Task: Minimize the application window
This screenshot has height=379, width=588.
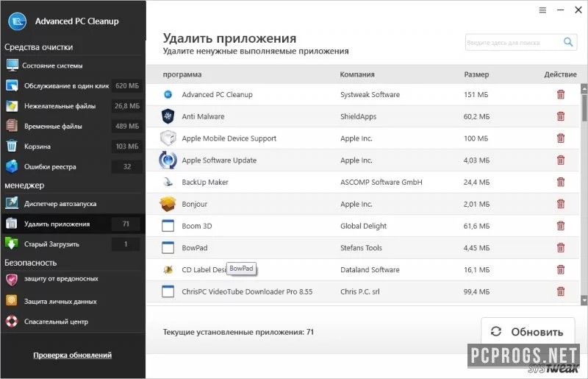Action: pos(561,10)
